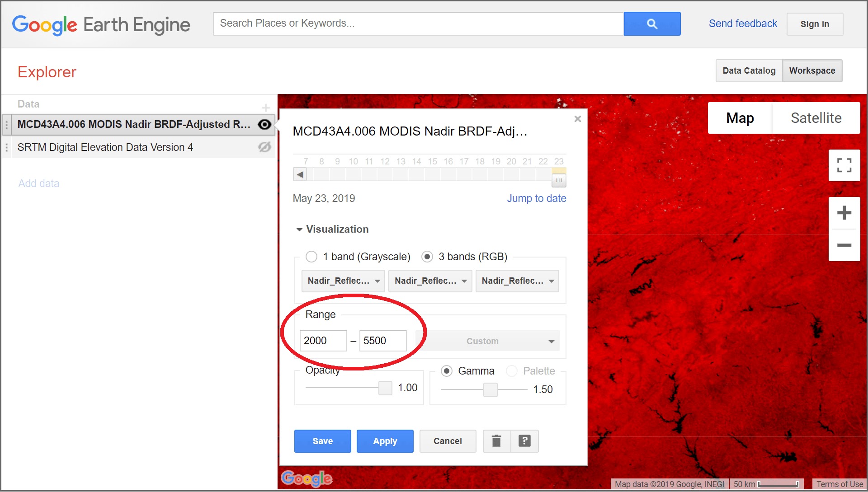Screen dimensions: 868x492
Task: Click the timeline slider handle
Action: (559, 180)
